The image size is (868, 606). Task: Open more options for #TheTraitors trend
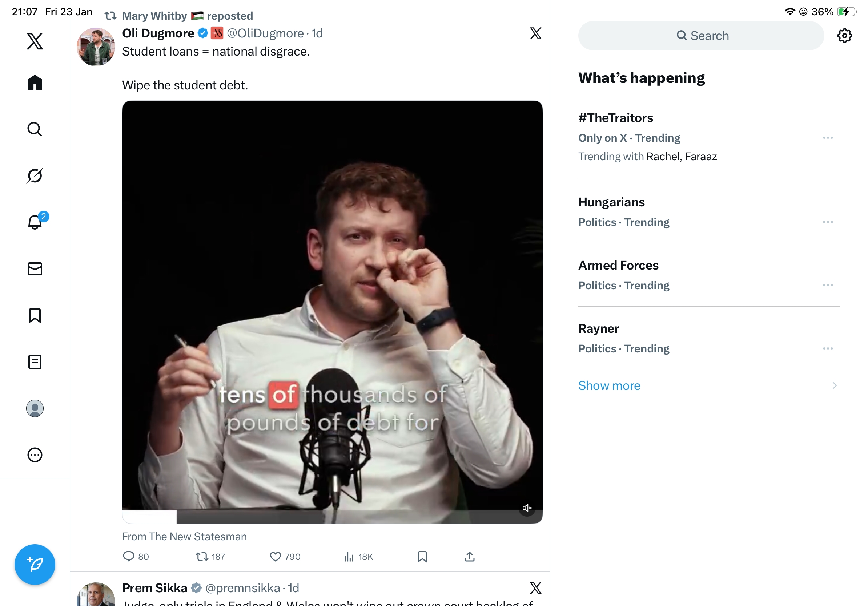[828, 138]
